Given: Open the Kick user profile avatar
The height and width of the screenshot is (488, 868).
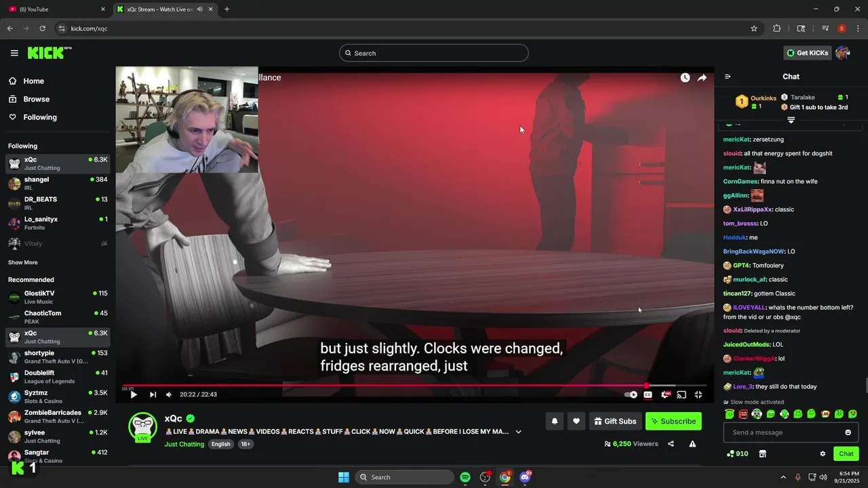Looking at the screenshot, I should pyautogui.click(x=843, y=53).
